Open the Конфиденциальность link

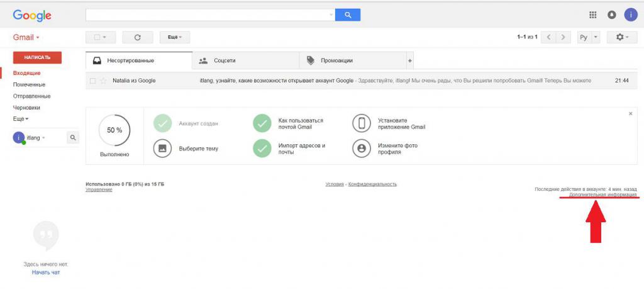tap(372, 184)
